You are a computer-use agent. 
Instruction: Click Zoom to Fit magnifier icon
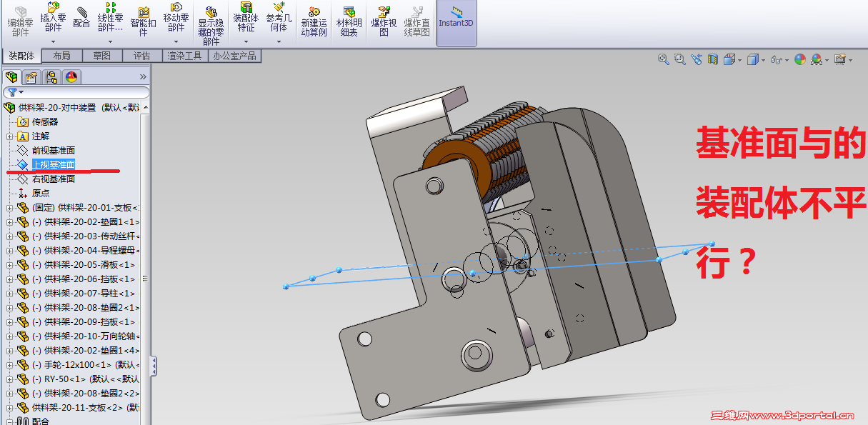click(664, 60)
